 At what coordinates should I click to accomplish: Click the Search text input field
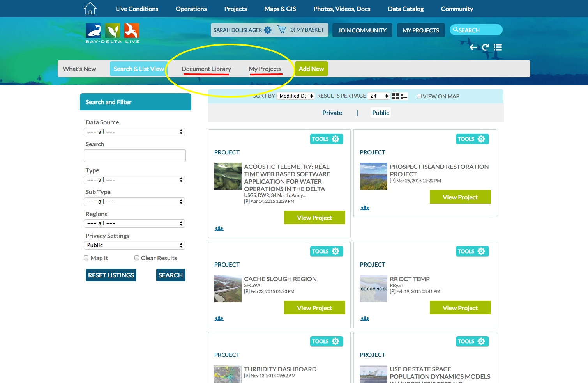135,156
